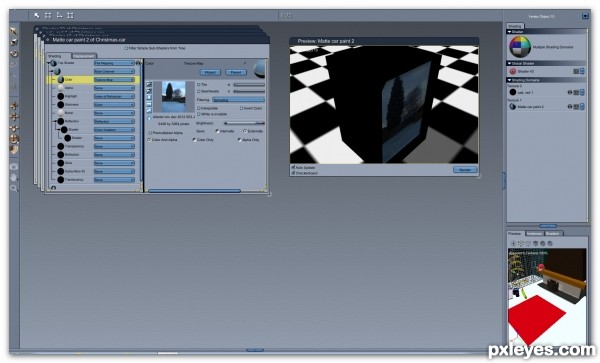Select the Color And Alpha radio button

pyautogui.click(x=150, y=140)
